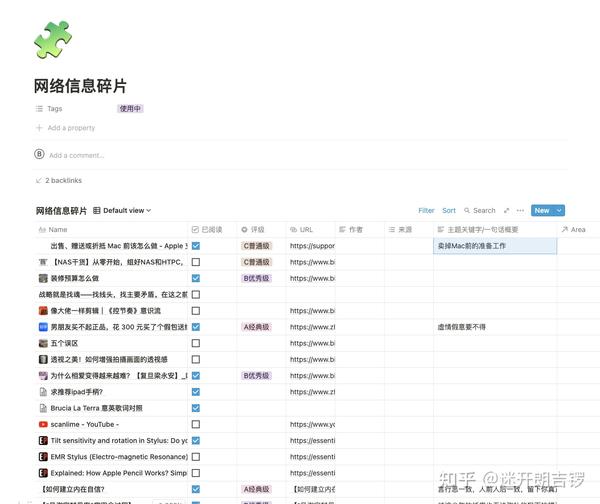Check 已阅读 for the scanlime - YouTube row
The height and width of the screenshot is (504, 600).
pos(196,424)
